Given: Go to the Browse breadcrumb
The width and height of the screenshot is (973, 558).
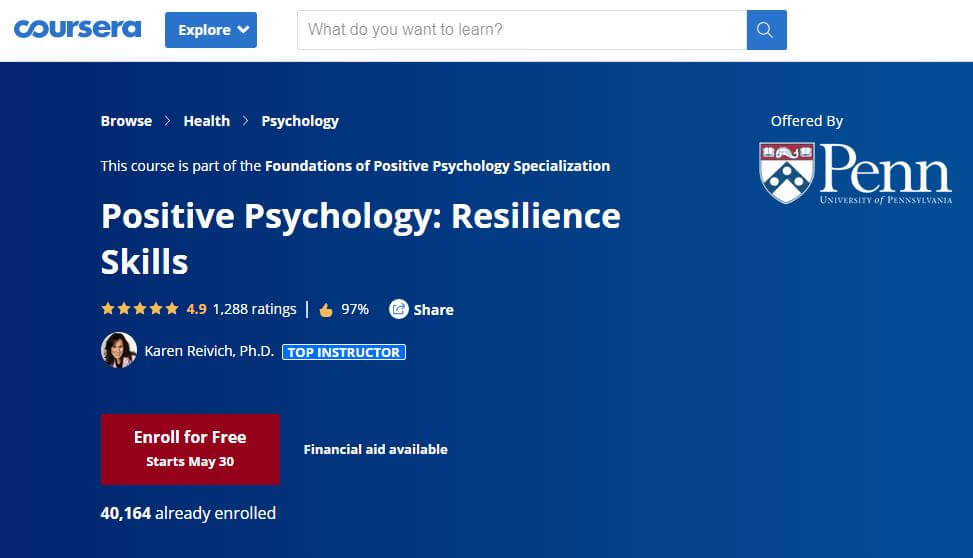Looking at the screenshot, I should (x=126, y=121).
